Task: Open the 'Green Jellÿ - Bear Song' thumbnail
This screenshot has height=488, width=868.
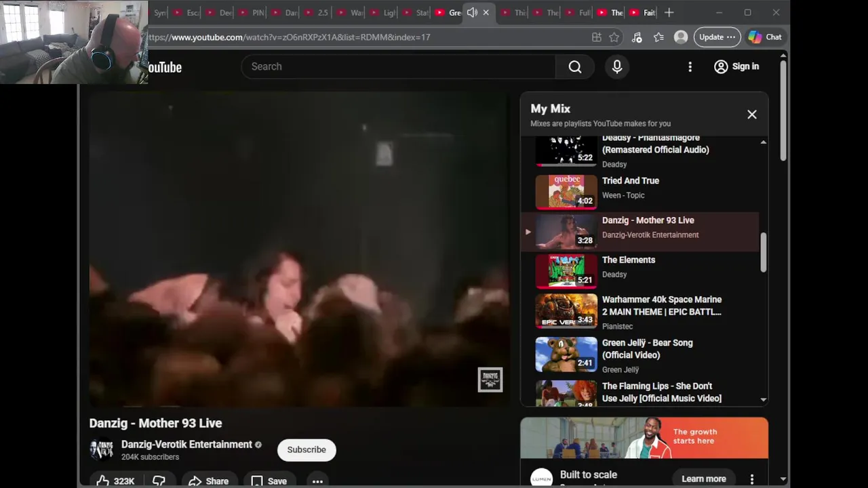Action: click(x=566, y=354)
